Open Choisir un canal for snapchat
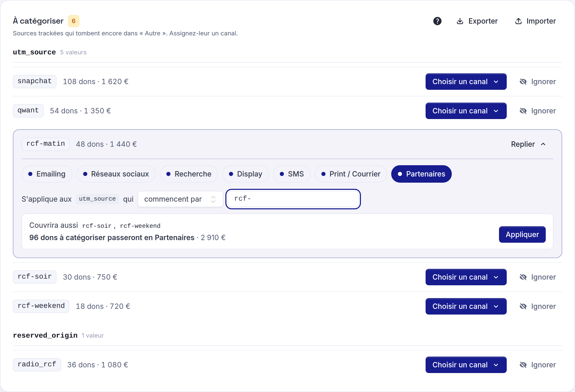The image size is (575, 392). pos(466,82)
